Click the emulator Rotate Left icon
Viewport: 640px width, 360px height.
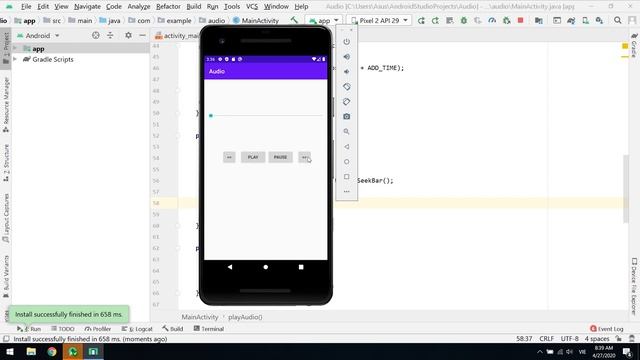click(x=347, y=87)
